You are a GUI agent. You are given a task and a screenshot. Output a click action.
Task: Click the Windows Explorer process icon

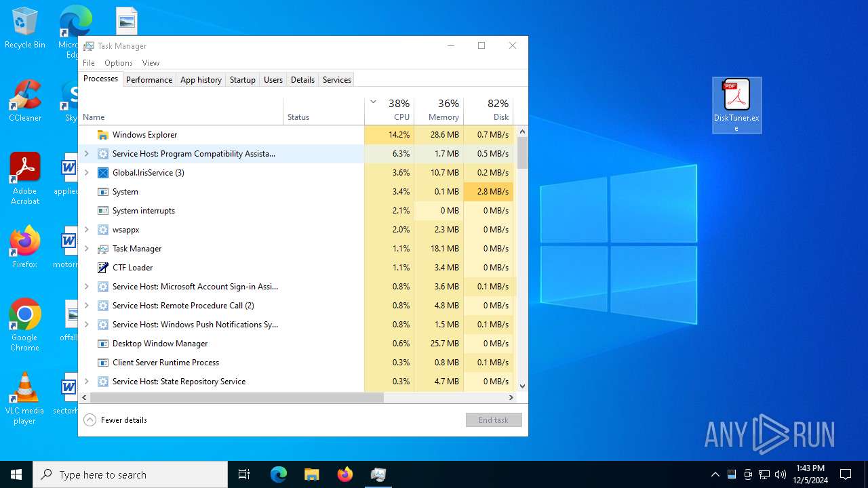pyautogui.click(x=103, y=135)
